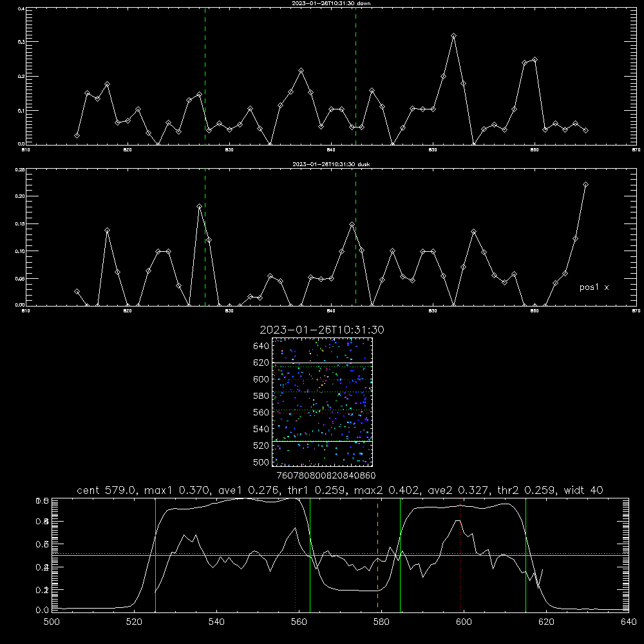
Task: Click the '620' label on bottom plot x-axis
Action: [546, 622]
